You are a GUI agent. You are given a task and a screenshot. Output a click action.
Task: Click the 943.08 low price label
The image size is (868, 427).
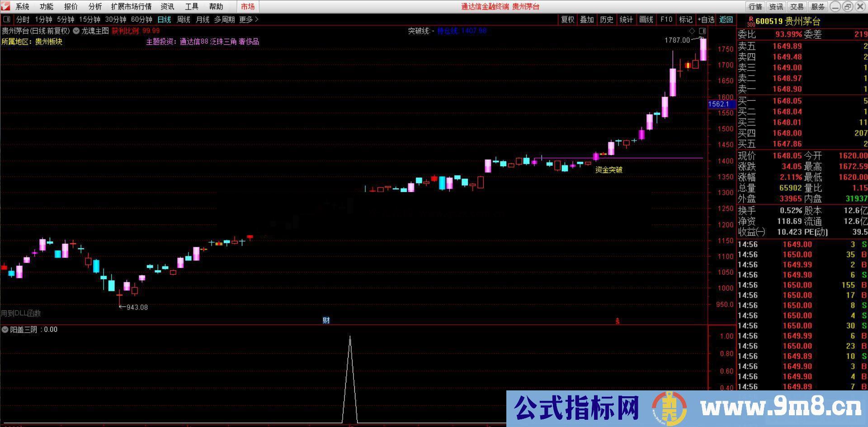coord(137,307)
